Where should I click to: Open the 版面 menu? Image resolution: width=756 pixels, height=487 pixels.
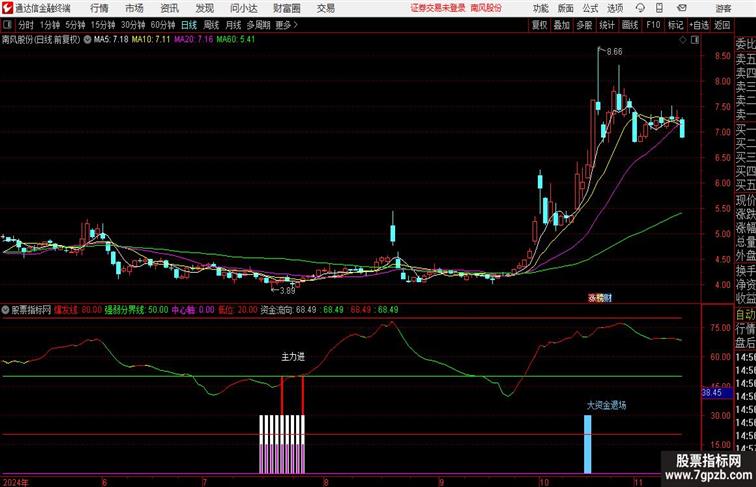pyautogui.click(x=566, y=8)
